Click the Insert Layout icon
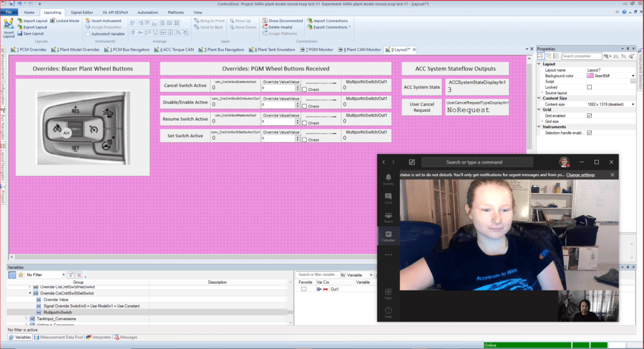Image resolution: width=644 pixels, height=349 pixels. 8,27
